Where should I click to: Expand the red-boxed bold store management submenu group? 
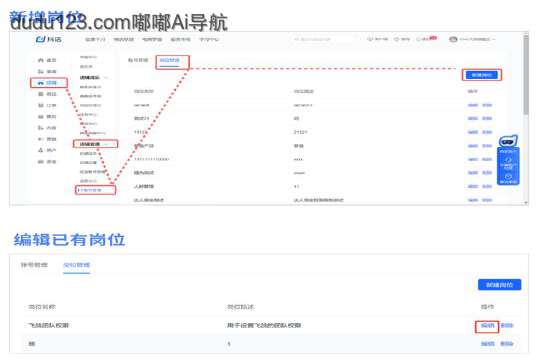pyautogui.click(x=95, y=144)
